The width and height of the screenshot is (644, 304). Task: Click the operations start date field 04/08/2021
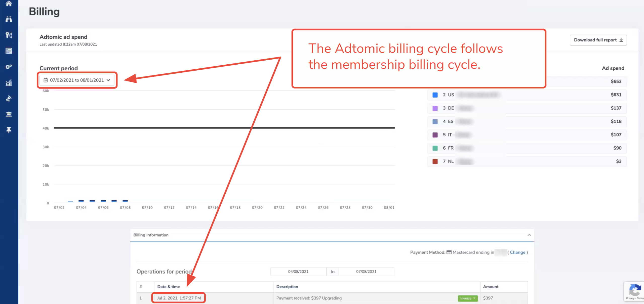coord(298,272)
